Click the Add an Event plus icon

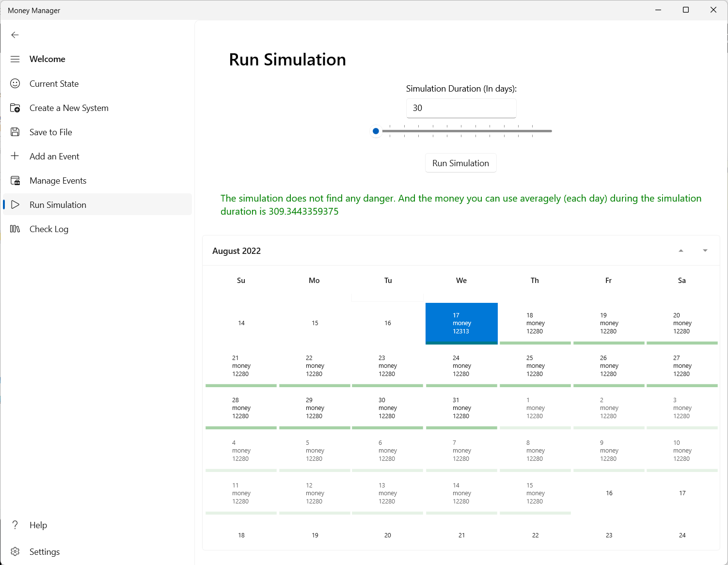tap(15, 156)
